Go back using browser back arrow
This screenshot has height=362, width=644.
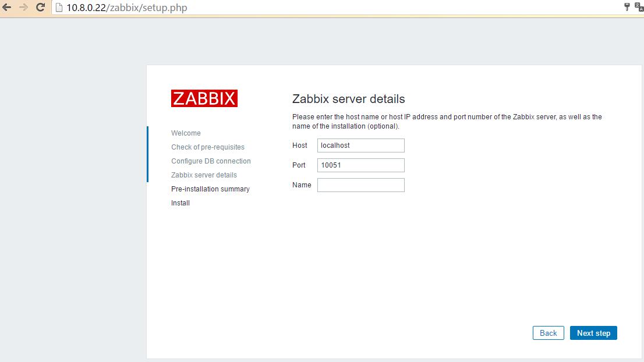click(x=7, y=8)
